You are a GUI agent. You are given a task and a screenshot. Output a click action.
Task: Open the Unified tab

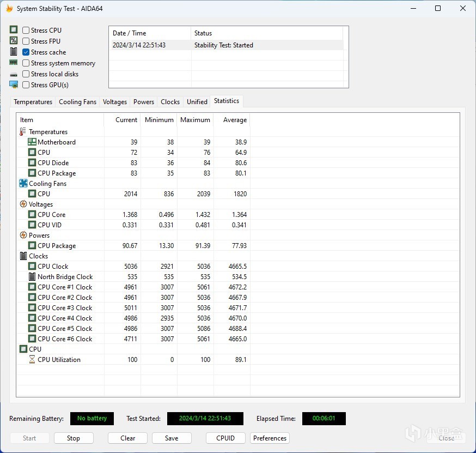(197, 102)
